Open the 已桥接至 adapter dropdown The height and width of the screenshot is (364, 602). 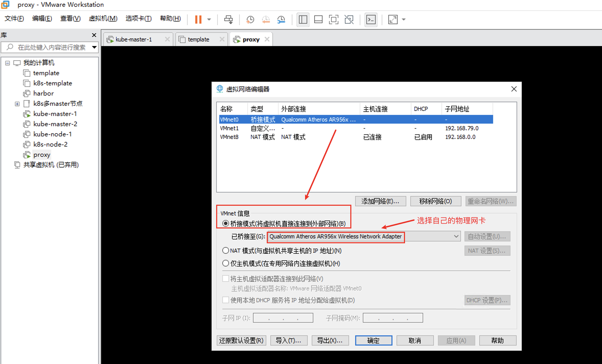pyautogui.click(x=364, y=236)
